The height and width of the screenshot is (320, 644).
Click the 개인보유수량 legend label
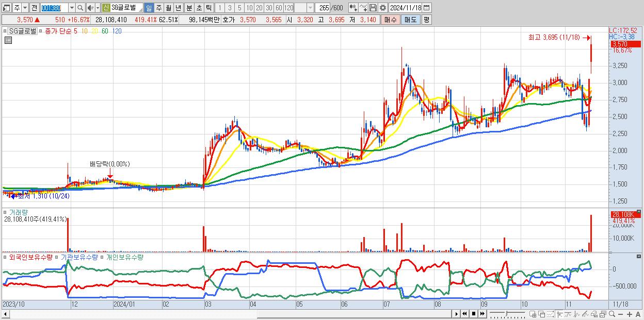click(x=124, y=257)
